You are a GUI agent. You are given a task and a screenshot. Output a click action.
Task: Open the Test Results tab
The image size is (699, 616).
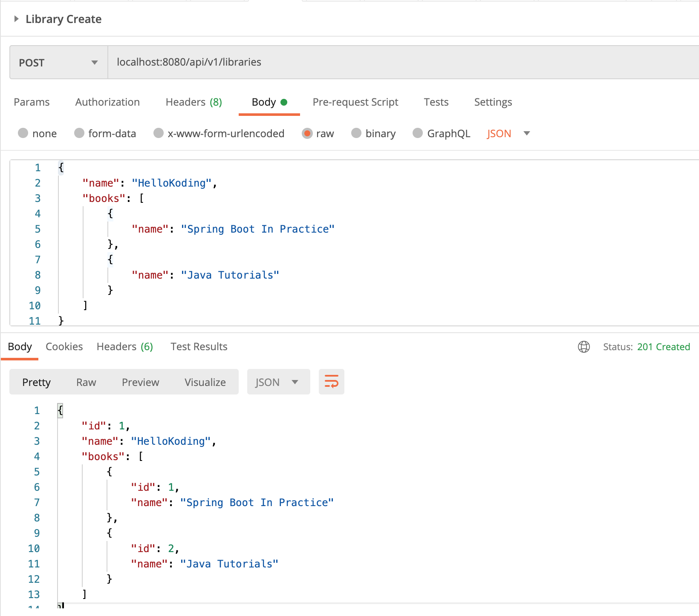coord(199,346)
